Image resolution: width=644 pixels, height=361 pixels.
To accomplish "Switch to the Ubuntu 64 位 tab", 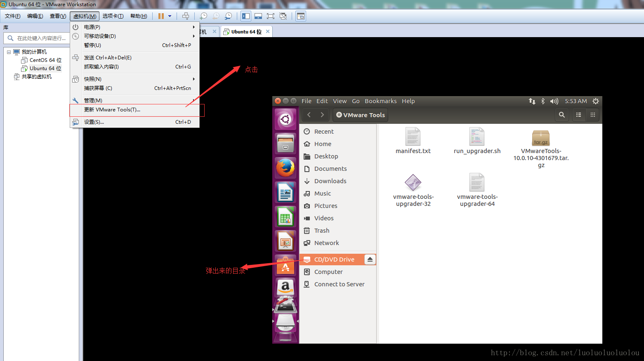I will [246, 32].
